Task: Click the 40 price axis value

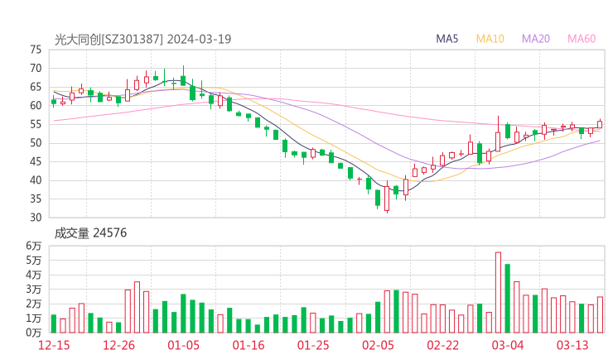Action: coord(36,180)
